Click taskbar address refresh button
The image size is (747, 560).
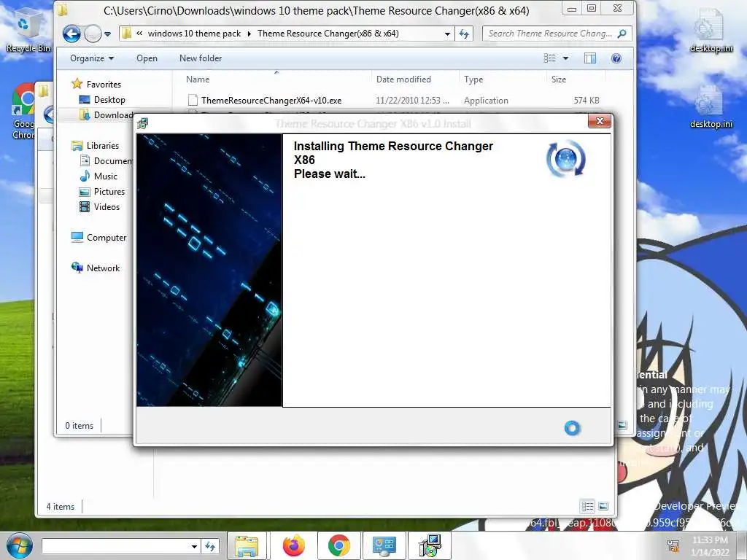tap(210, 546)
